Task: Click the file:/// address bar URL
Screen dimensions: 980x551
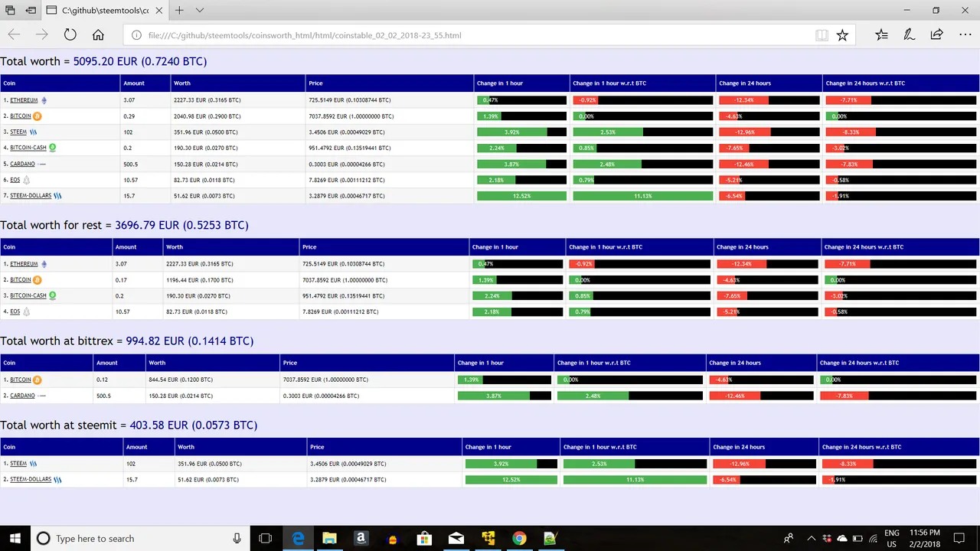Action: 305,35
